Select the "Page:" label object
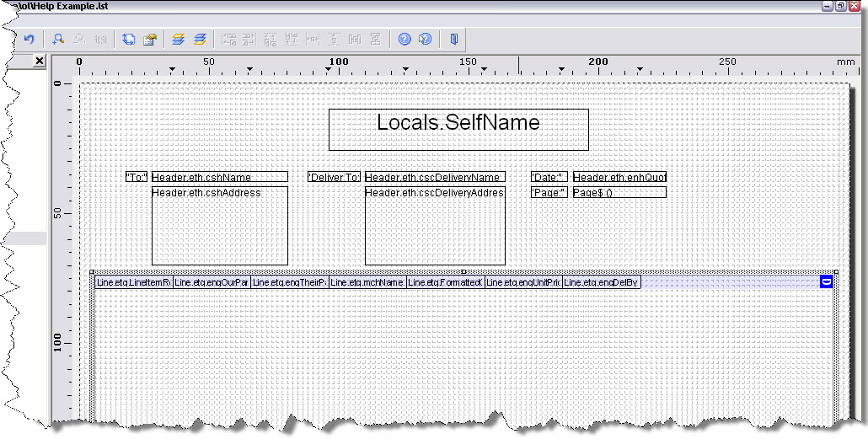The height and width of the screenshot is (439, 868). pos(549,193)
